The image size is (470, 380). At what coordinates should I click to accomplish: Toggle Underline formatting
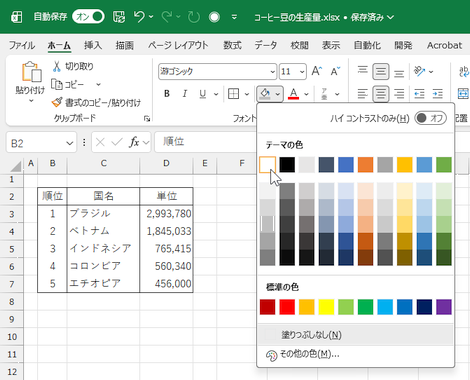tap(203, 94)
